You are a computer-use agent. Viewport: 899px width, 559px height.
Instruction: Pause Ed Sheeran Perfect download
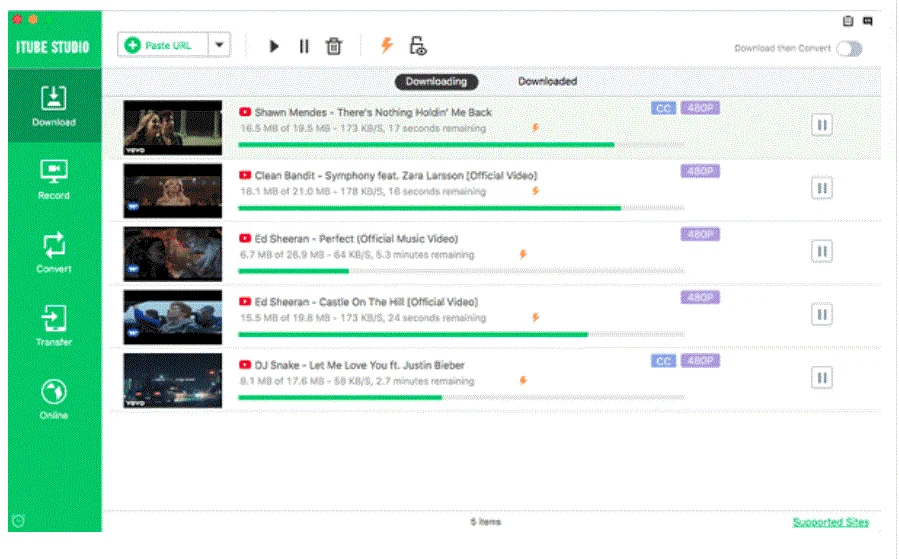point(822,251)
